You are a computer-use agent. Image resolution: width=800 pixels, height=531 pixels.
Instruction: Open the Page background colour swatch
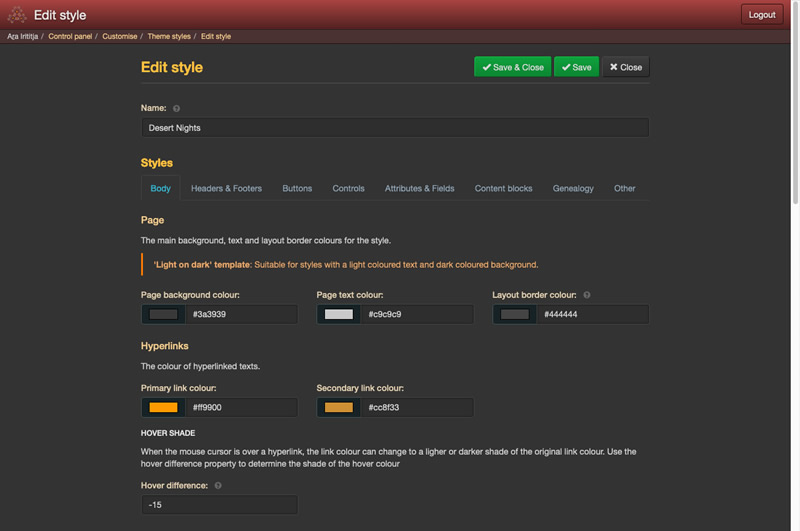click(163, 314)
